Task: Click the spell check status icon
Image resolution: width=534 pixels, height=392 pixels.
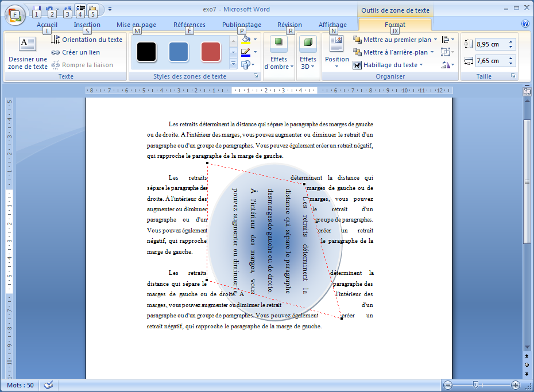Action: (x=49, y=385)
